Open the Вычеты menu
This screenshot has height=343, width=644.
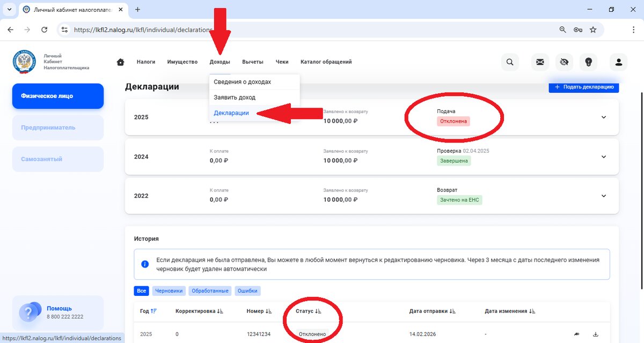(x=253, y=62)
